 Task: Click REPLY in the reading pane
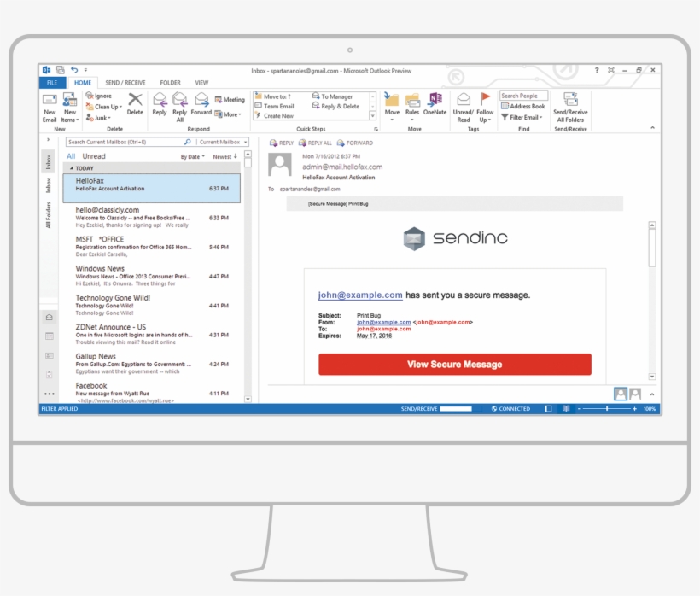282,143
